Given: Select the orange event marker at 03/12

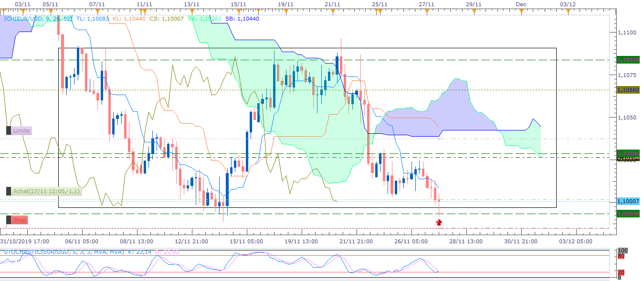Looking at the screenshot, I should click(568, 12).
